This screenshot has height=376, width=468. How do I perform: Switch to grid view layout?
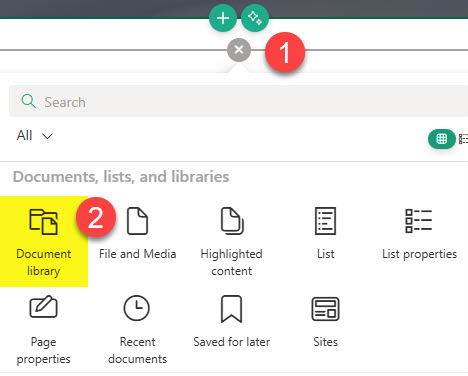pyautogui.click(x=442, y=139)
